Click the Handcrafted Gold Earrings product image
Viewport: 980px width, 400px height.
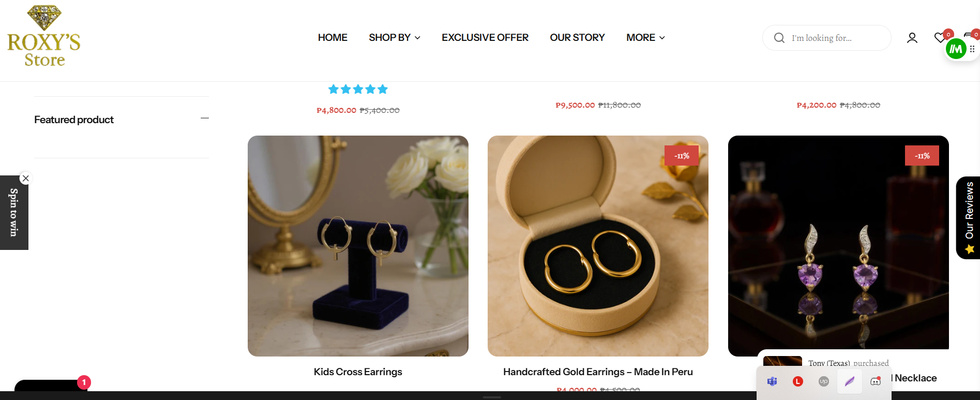pos(598,246)
